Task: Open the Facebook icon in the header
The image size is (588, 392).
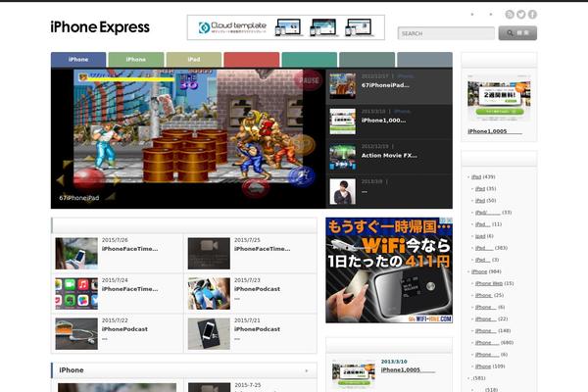Action: 532,15
